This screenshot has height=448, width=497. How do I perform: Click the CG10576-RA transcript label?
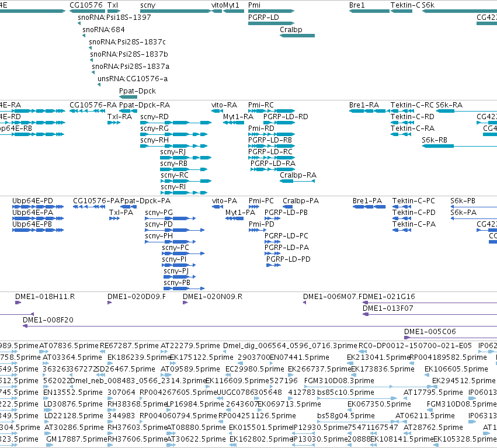tap(93, 105)
